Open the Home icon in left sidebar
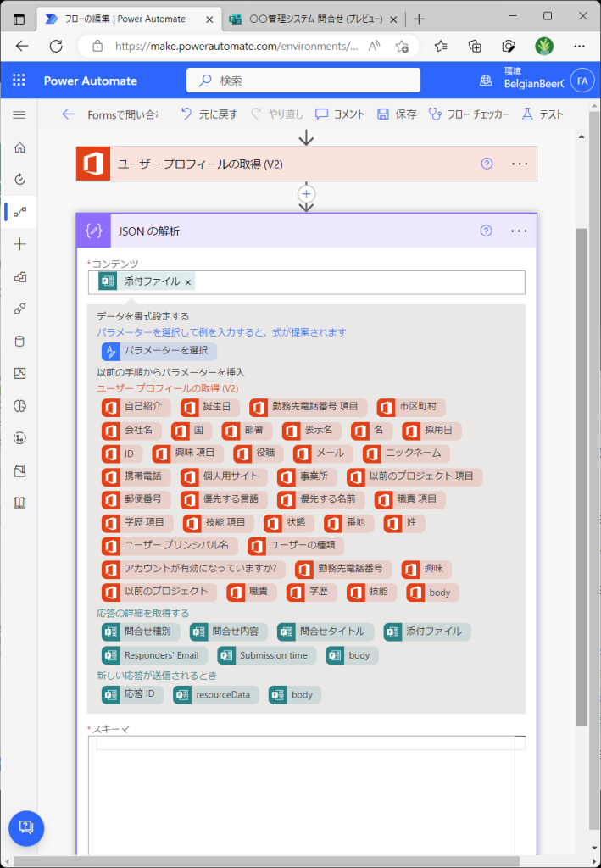 click(x=19, y=147)
